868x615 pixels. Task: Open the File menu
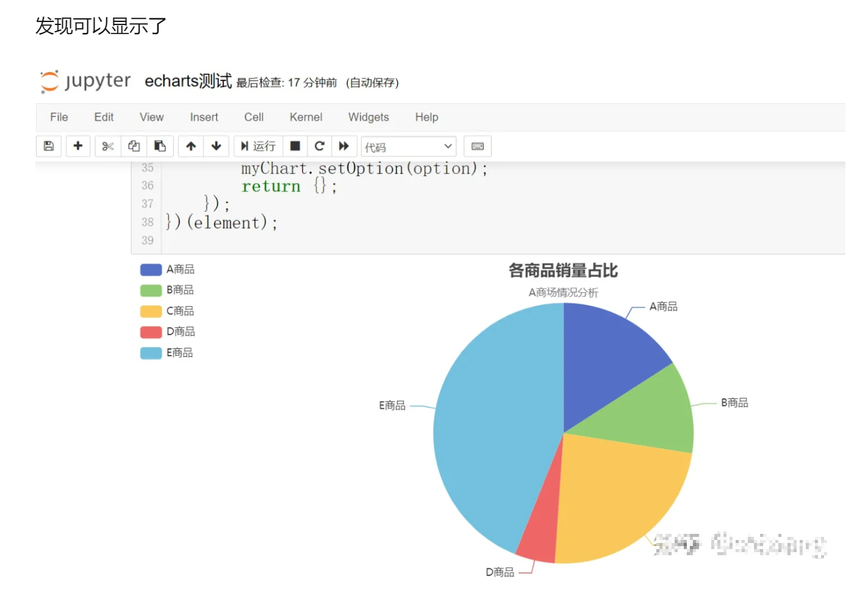pyautogui.click(x=59, y=117)
